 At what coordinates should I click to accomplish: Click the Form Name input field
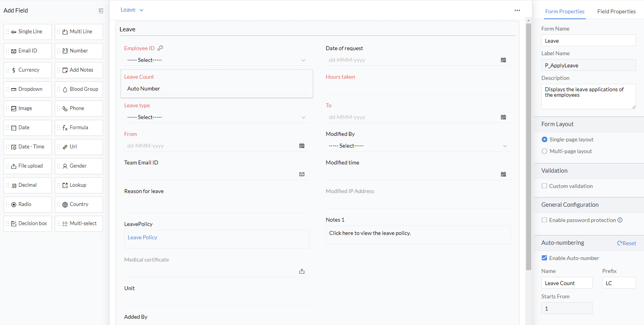tap(588, 41)
